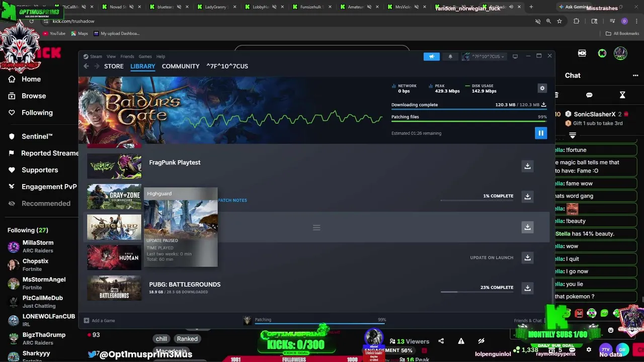Click the Gray Zone 1% COMPLETE progress bar
This screenshot has width=644, height=362.
(477, 201)
